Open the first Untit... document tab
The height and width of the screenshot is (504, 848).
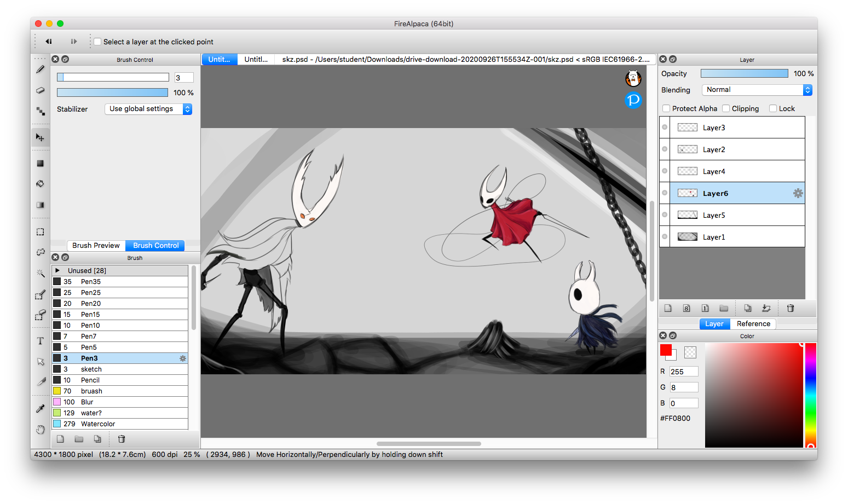220,59
